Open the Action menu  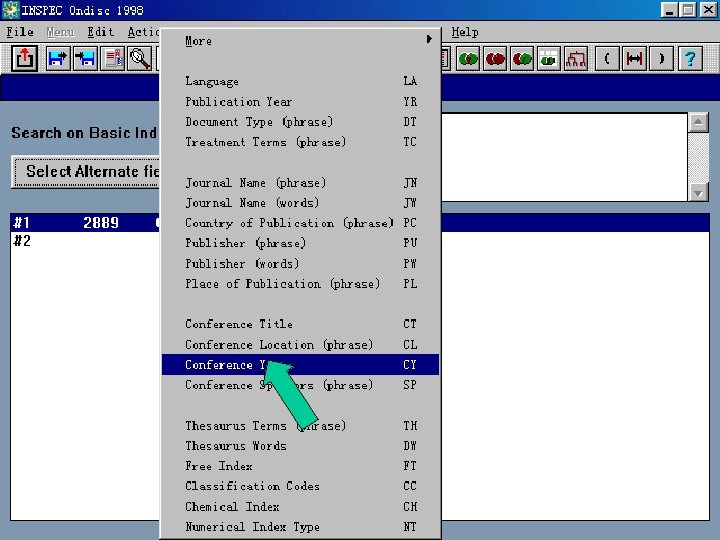(x=143, y=32)
